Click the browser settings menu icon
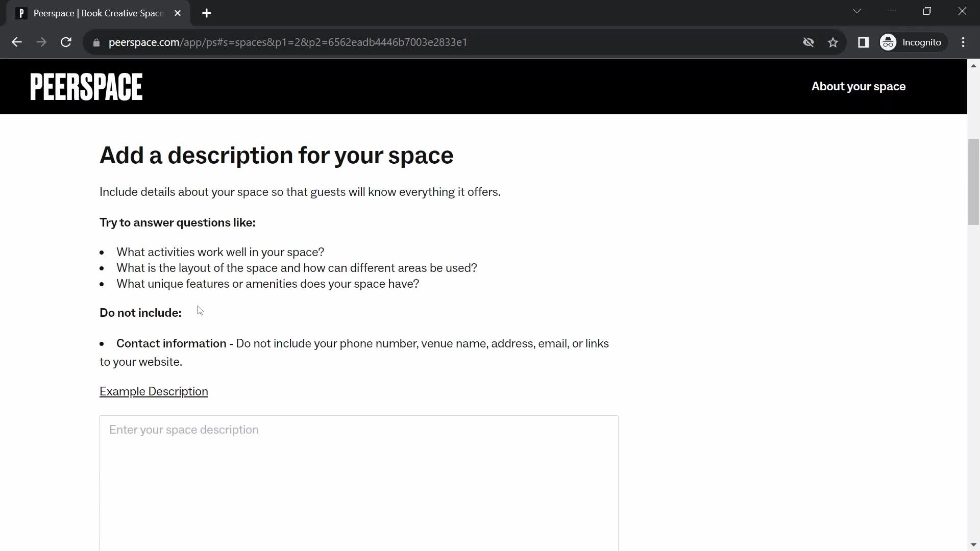 967,42
